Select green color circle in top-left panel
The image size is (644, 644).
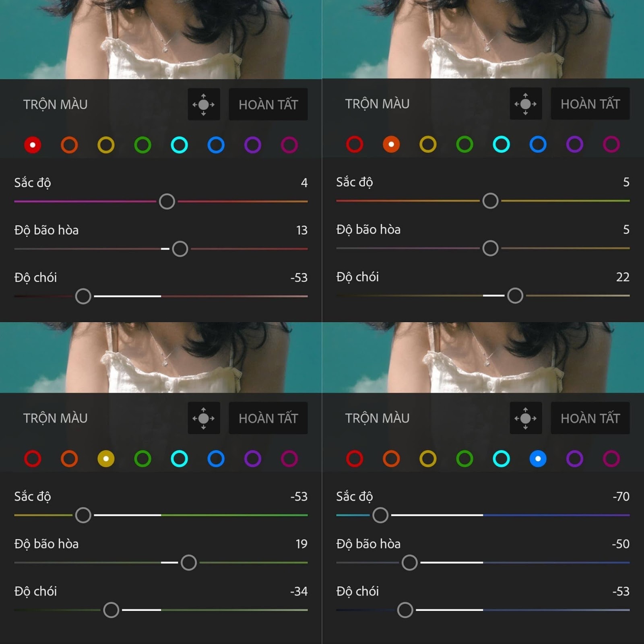click(x=142, y=145)
